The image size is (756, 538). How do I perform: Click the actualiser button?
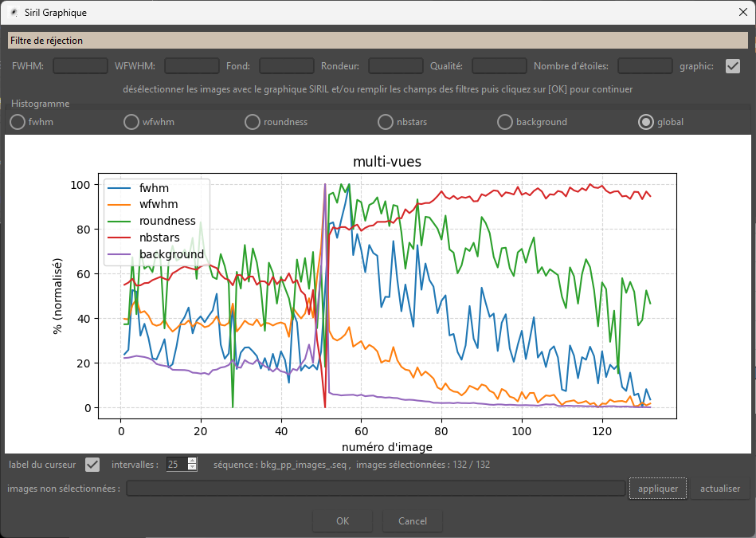(x=720, y=489)
